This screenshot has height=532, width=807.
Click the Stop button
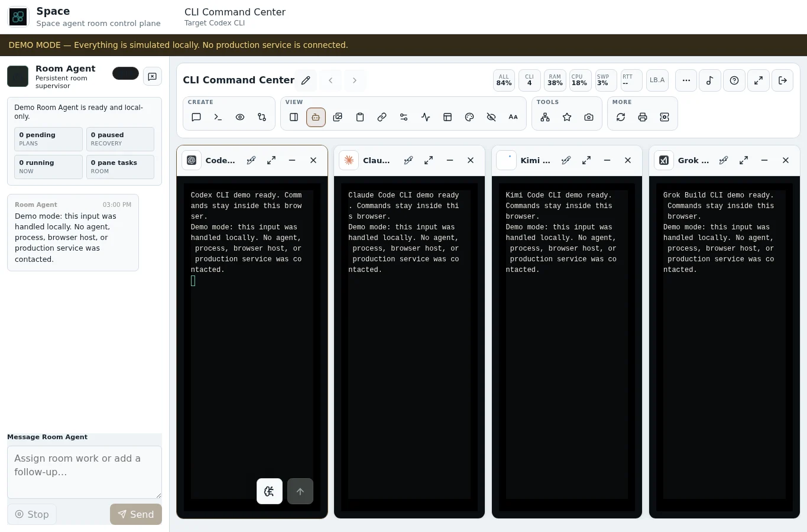32,514
